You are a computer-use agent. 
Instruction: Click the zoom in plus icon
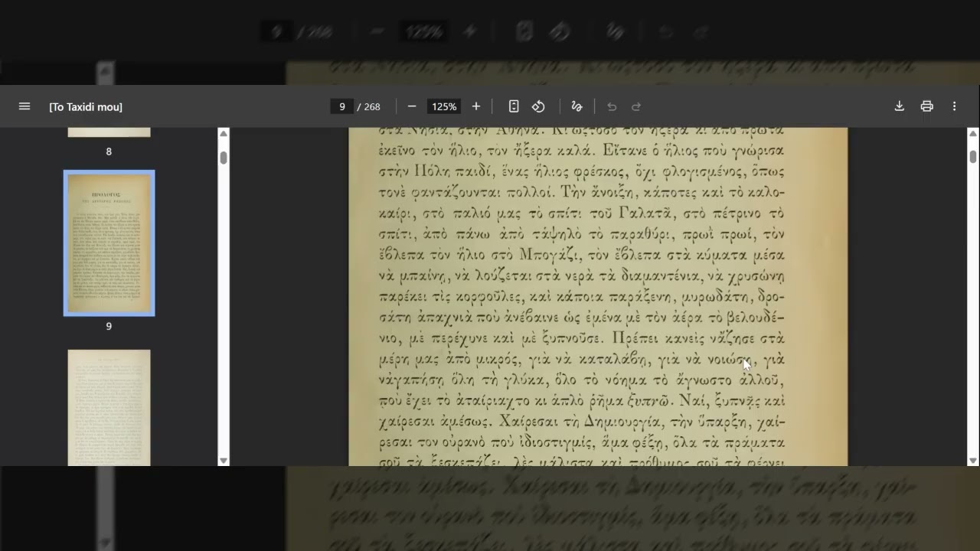click(x=476, y=106)
